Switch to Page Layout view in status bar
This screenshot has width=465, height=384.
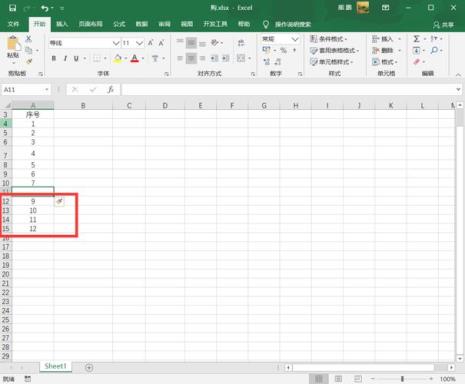click(338, 379)
